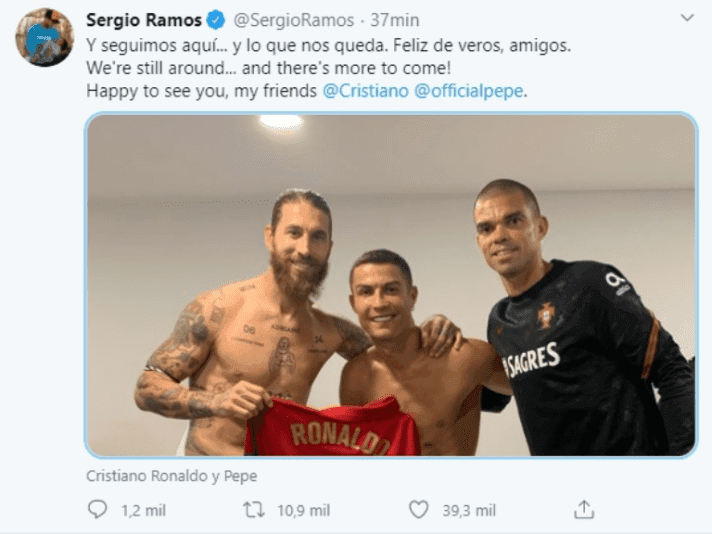
Task: Open the tweet author's profile picture
Action: (x=44, y=37)
